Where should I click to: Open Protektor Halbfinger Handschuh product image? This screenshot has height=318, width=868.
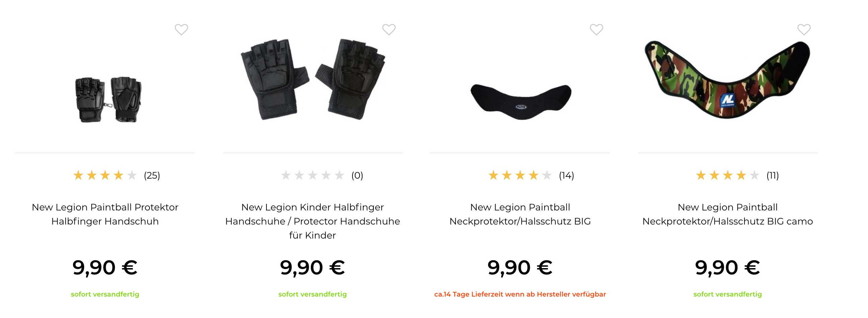pos(108,100)
